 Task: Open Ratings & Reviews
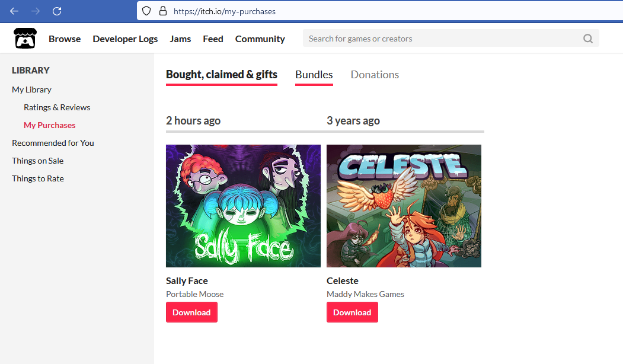tap(57, 107)
